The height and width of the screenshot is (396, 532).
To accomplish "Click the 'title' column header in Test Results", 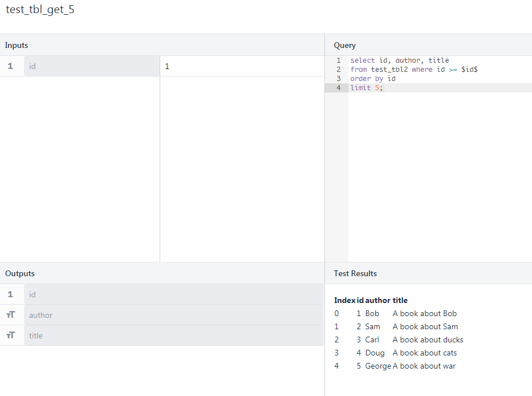I will (x=400, y=300).
